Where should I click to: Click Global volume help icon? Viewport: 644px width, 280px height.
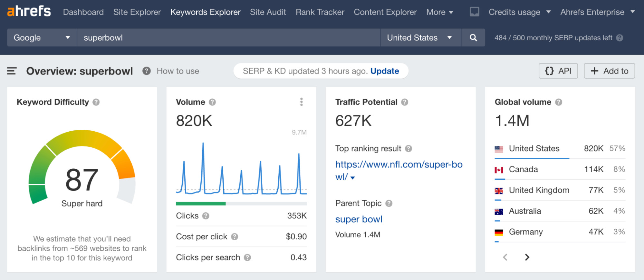(559, 102)
